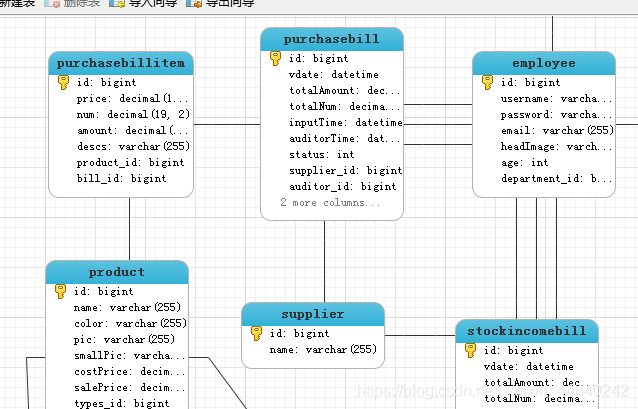Click 'id: bigint' in supplier table
This screenshot has width=638, height=409.
[x=299, y=334]
